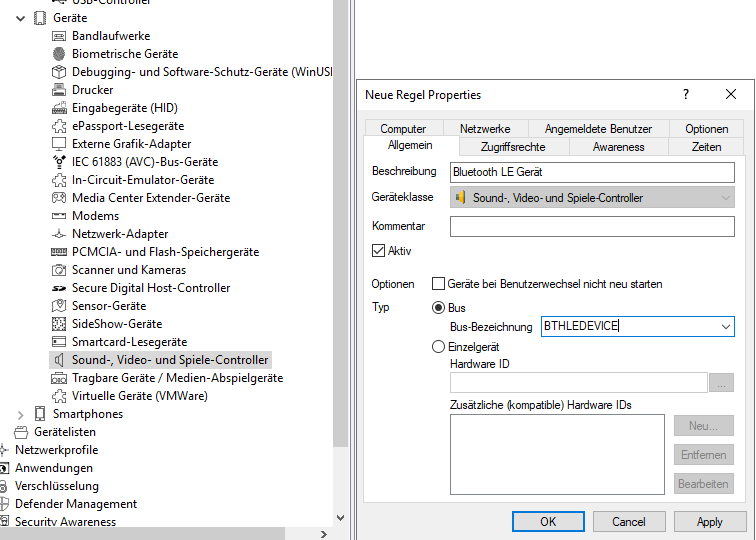
Task: Collapse the Geräte tree node
Action: 21,18
